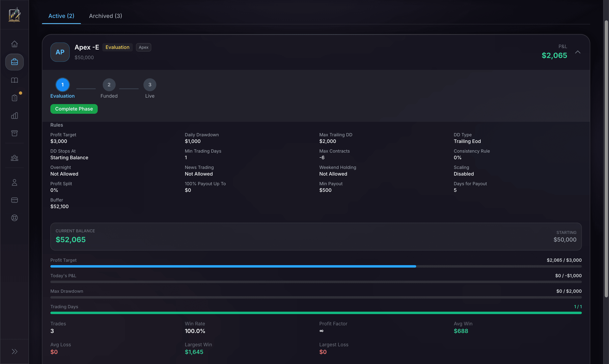Open the trading Journal book icon

coord(15,80)
